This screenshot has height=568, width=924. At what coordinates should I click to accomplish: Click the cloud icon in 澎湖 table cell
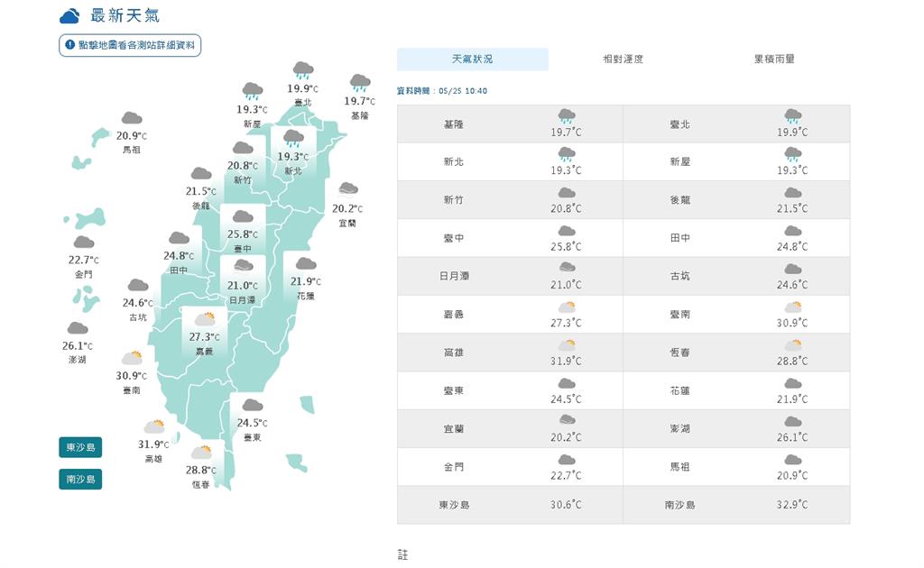tap(793, 422)
